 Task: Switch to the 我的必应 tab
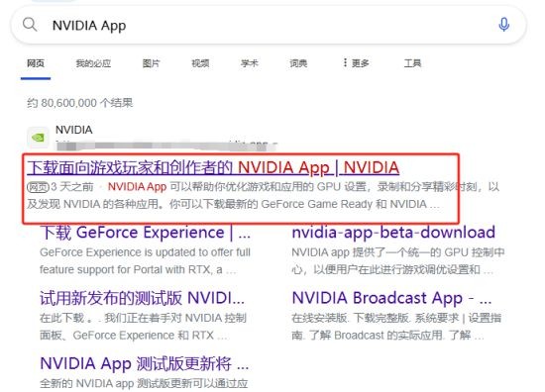coord(93,63)
